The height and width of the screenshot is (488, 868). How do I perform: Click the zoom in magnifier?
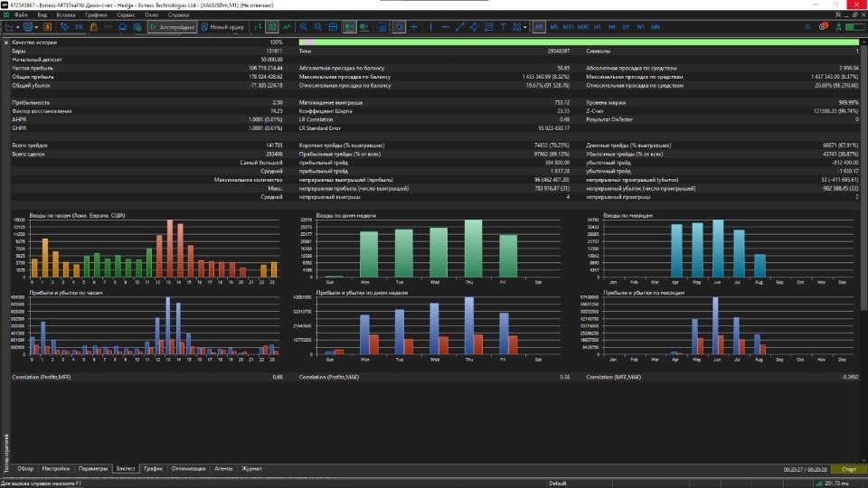pos(304,26)
